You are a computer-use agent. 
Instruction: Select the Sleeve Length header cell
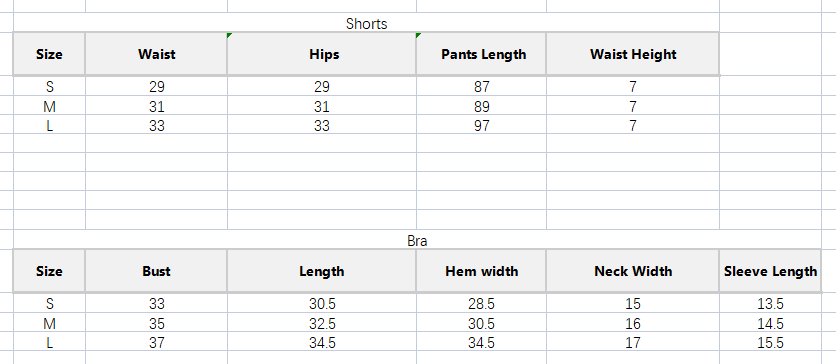click(770, 271)
